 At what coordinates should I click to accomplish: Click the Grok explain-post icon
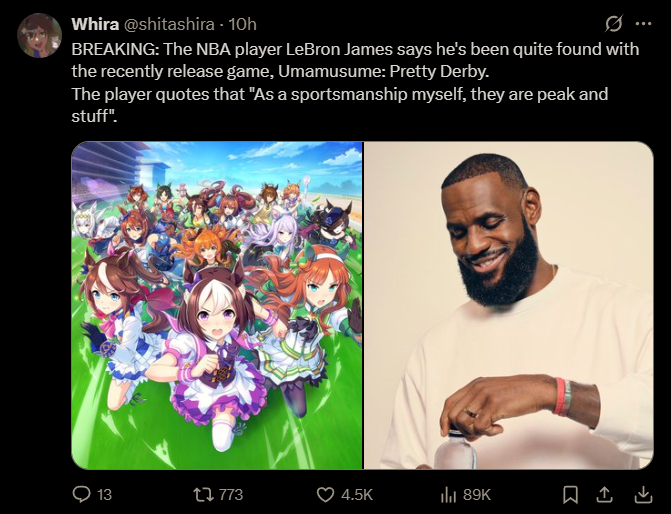(613, 24)
